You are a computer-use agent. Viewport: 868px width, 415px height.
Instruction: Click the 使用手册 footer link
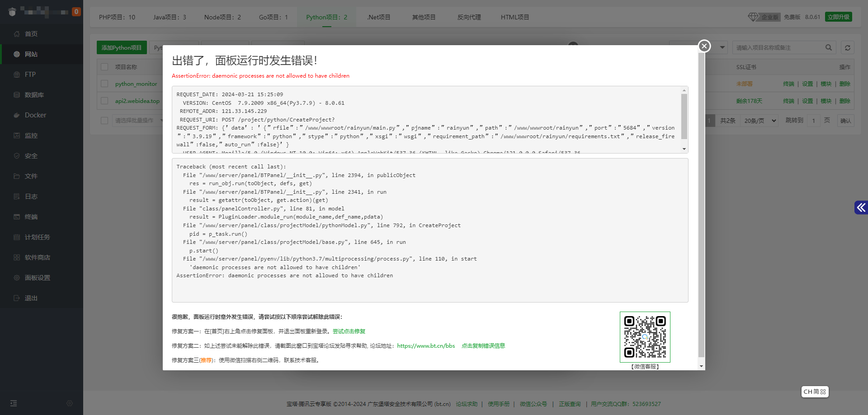pyautogui.click(x=499, y=404)
